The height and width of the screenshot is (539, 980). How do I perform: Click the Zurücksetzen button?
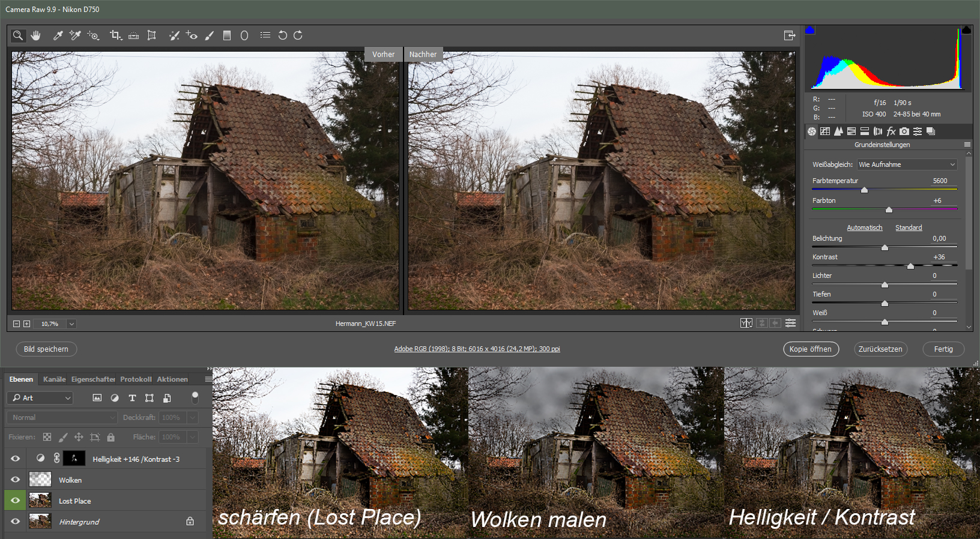[880, 349]
